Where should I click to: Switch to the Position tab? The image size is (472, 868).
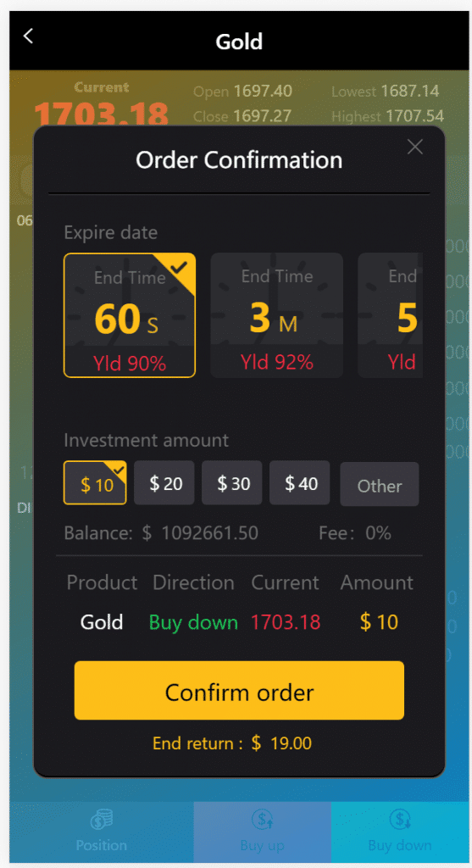[x=101, y=832]
